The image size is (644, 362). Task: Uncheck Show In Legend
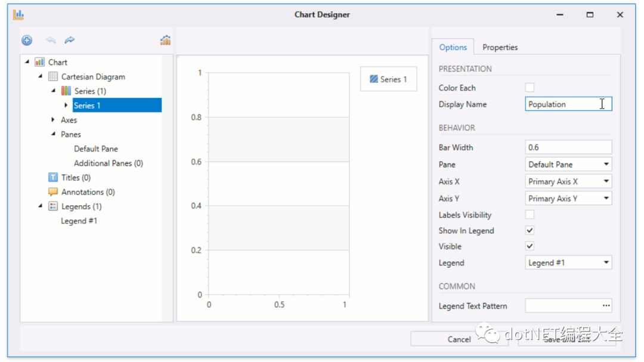[x=530, y=230]
